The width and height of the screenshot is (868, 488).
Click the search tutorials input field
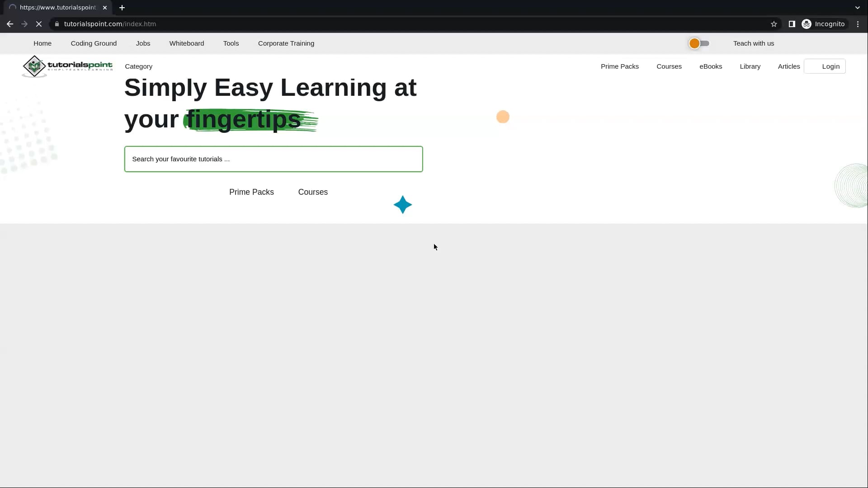pos(273,159)
